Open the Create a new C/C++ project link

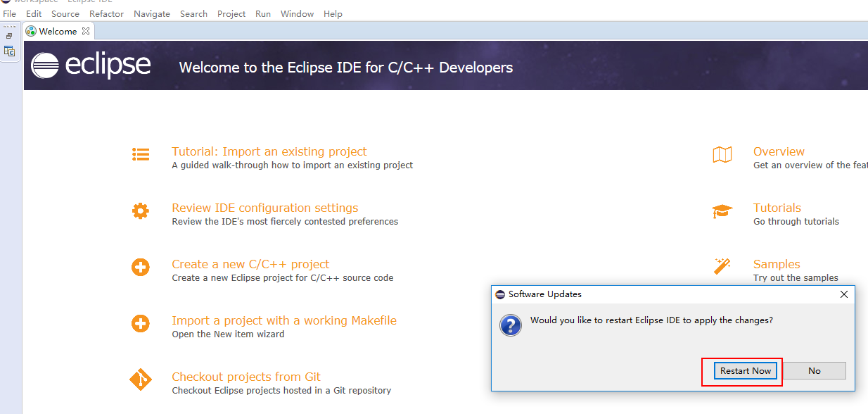[250, 264]
